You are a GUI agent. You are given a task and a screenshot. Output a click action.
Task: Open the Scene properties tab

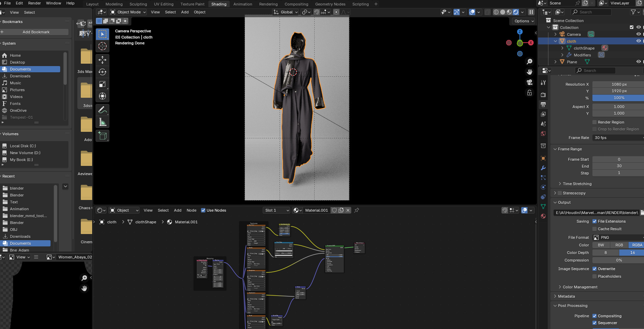click(x=543, y=124)
